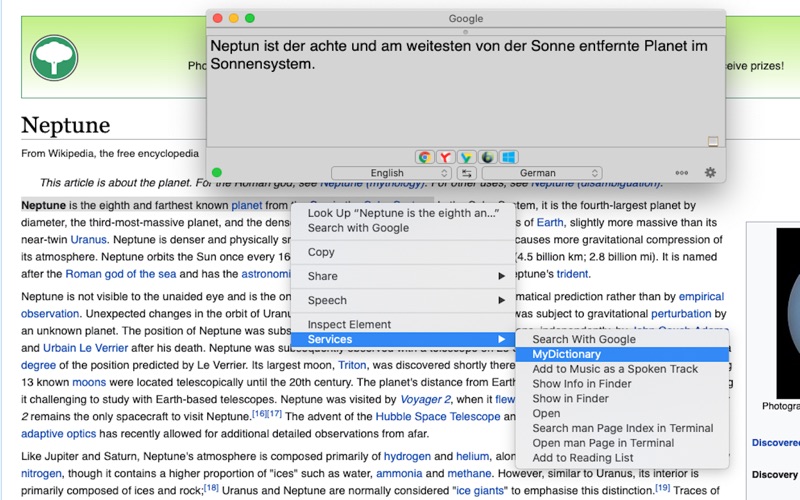The height and width of the screenshot is (500, 800).
Task: Open the Triton link
Action: (352, 365)
